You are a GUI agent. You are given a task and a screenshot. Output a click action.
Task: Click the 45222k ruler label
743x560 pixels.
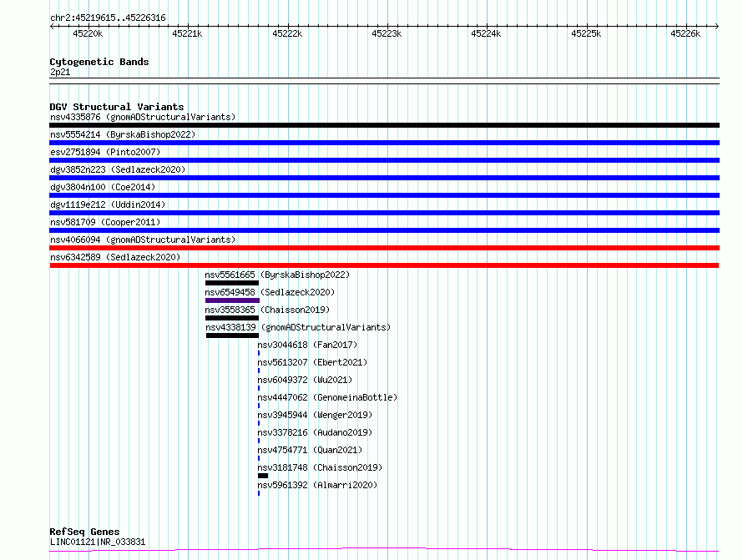click(x=287, y=33)
